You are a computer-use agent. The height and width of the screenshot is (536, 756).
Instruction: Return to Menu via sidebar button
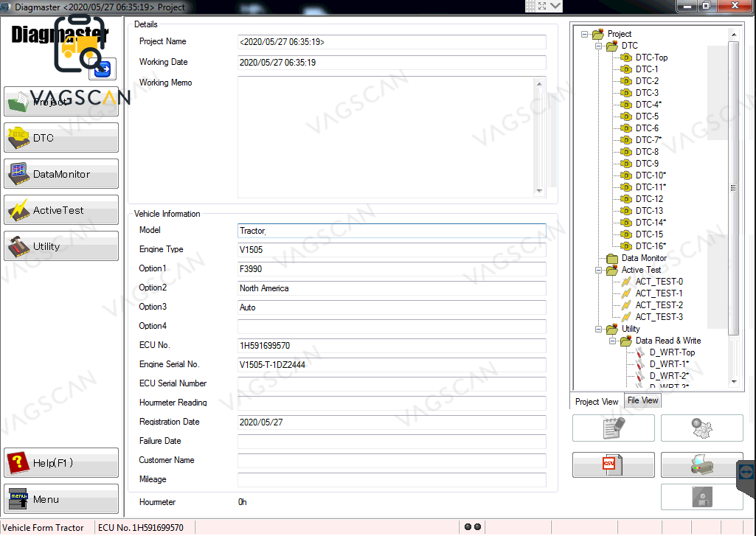(x=61, y=498)
